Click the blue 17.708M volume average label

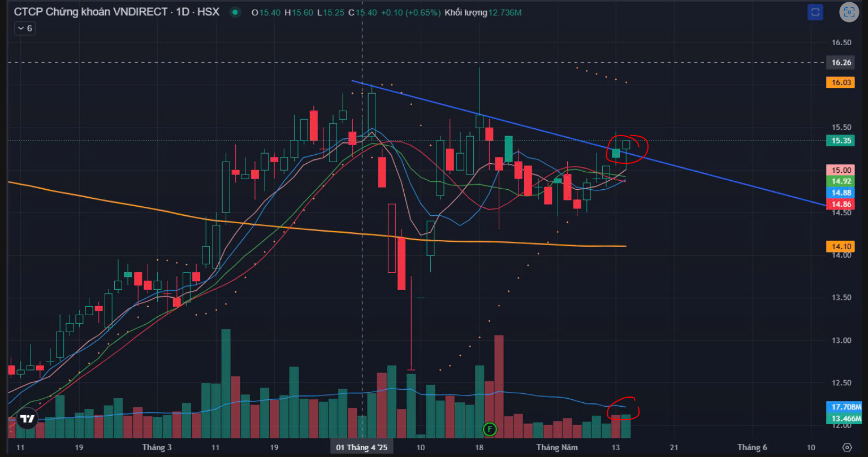pos(845,407)
